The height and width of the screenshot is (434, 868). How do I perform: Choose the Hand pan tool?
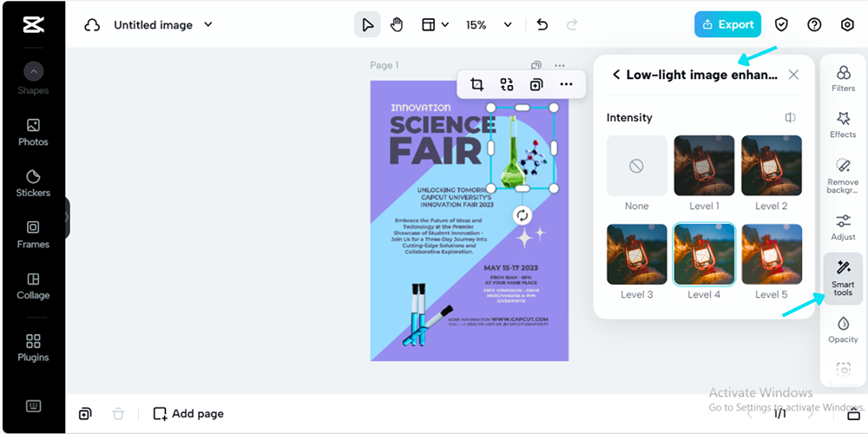click(x=397, y=25)
